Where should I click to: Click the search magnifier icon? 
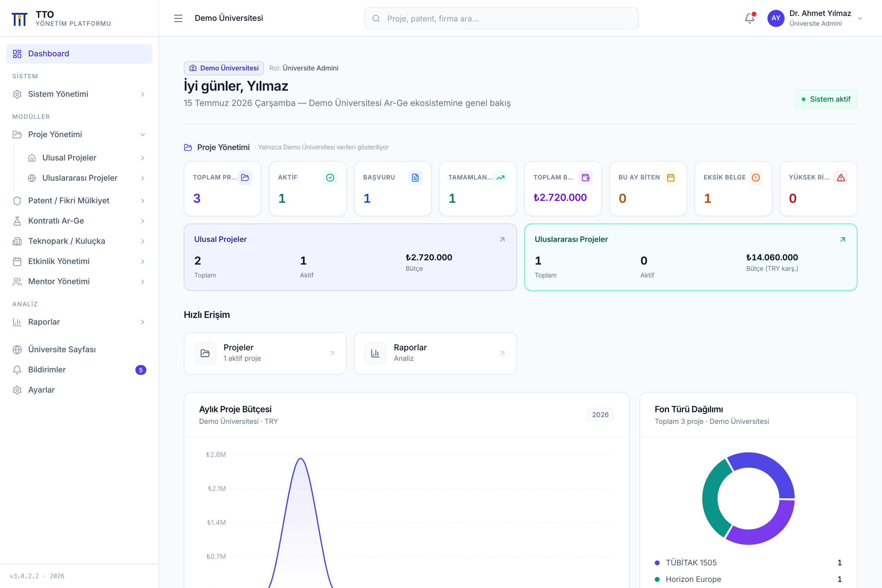tap(376, 18)
